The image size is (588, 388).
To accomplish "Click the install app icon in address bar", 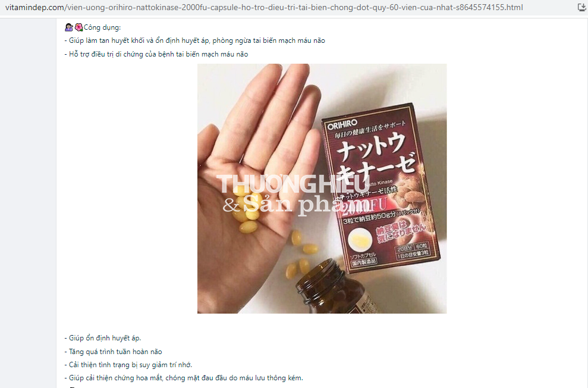I will tap(581, 7).
